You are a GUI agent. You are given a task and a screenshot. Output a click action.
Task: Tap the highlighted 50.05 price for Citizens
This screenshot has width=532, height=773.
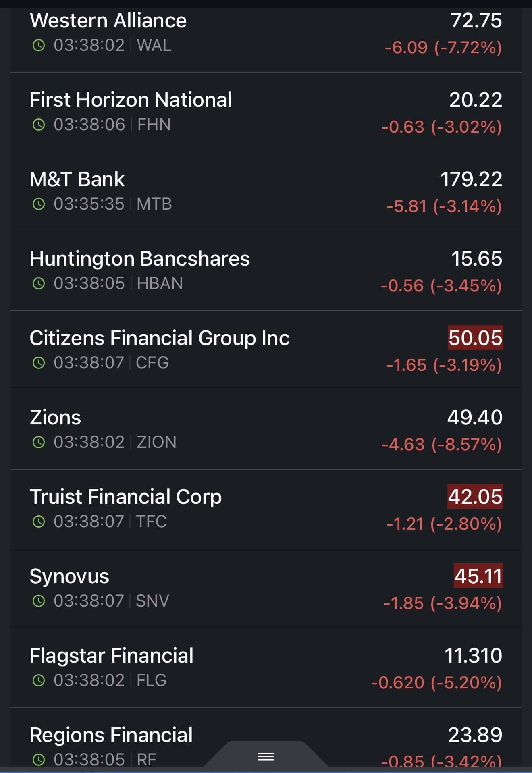(x=475, y=338)
